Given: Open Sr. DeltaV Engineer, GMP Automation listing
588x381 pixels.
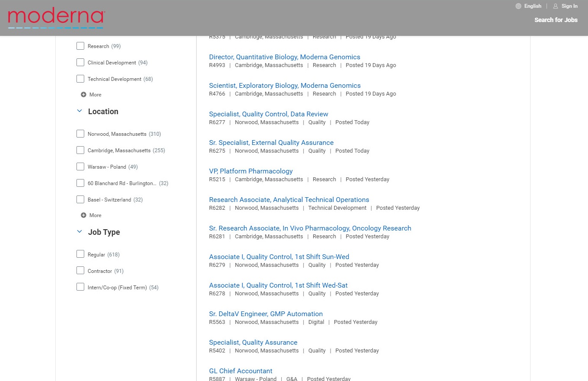Looking at the screenshot, I should [x=266, y=314].
